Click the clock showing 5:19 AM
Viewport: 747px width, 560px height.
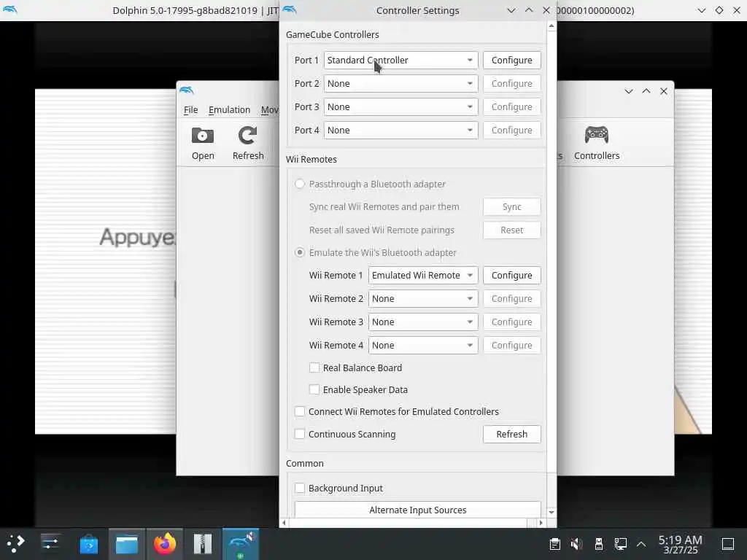tap(681, 544)
